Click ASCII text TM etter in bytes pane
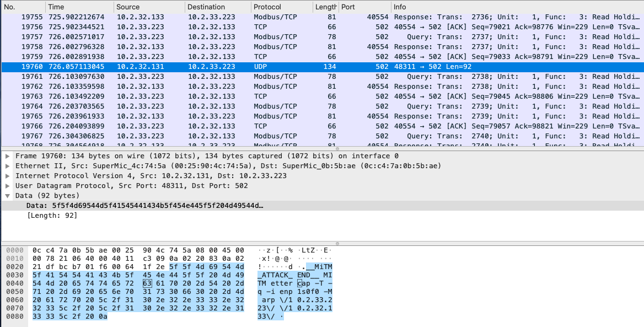 pos(275,283)
